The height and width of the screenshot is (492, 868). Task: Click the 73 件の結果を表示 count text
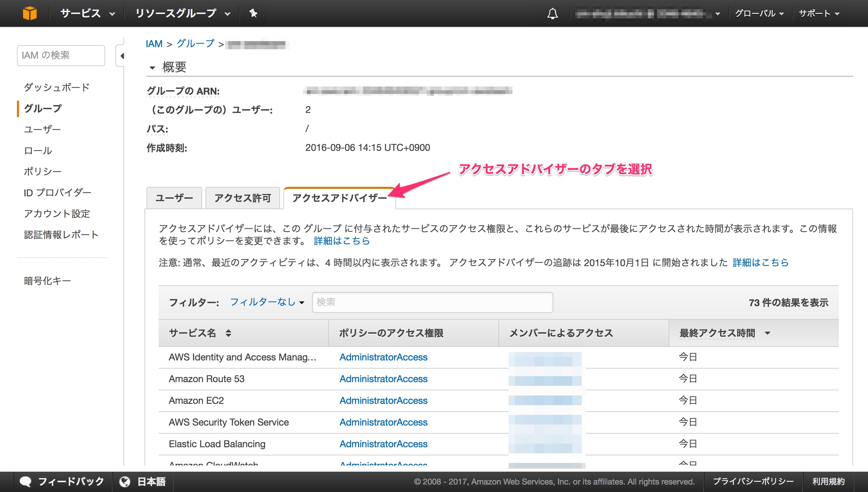click(789, 302)
